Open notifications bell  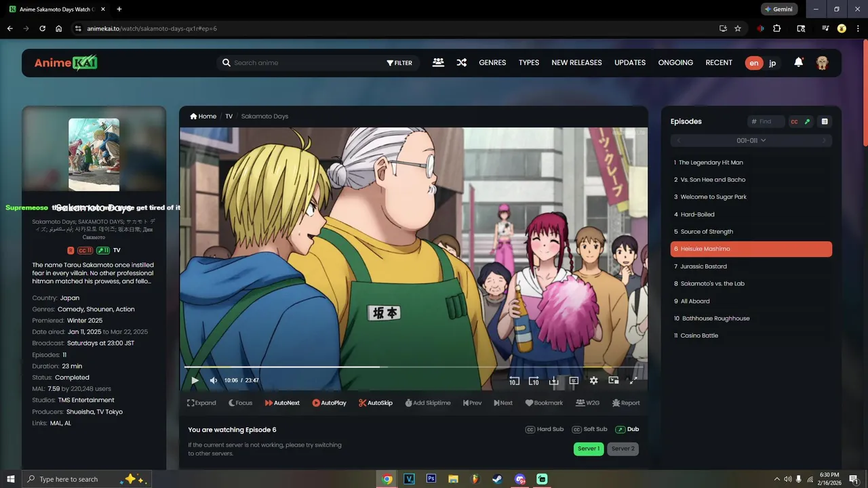coord(799,62)
